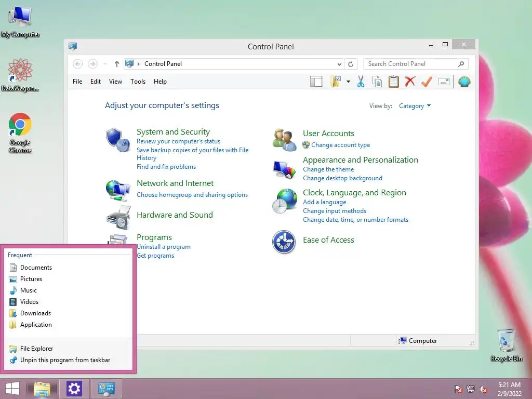This screenshot has width=532, height=399.
Task: Open Hardware and Sound category
Action: click(x=175, y=215)
